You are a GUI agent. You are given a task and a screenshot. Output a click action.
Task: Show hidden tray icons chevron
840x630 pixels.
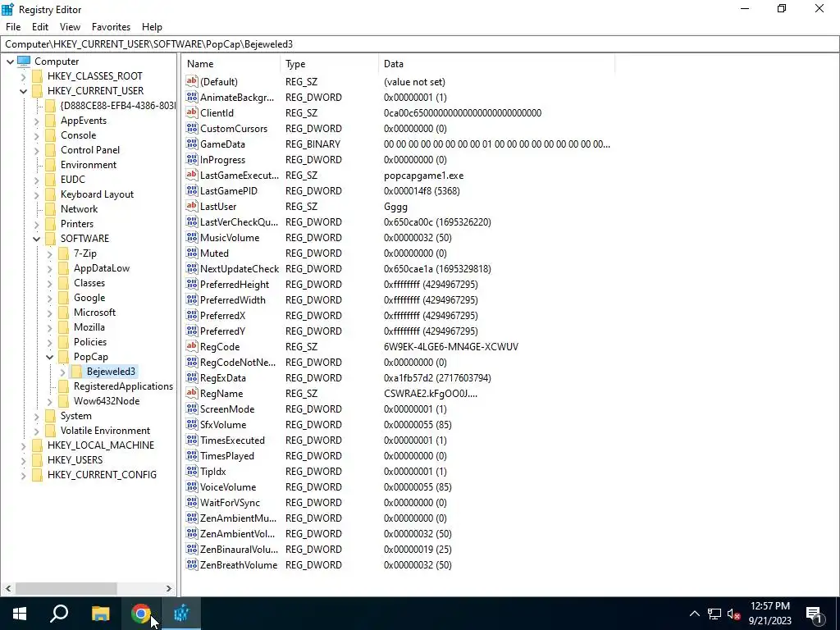coord(694,614)
